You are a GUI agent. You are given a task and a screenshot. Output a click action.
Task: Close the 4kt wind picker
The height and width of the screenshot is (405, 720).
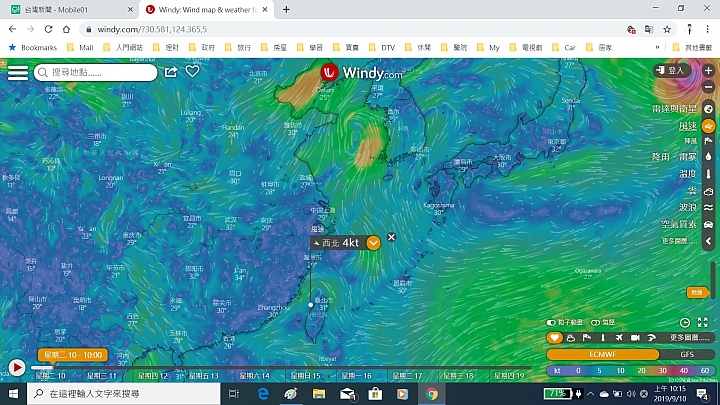pos(391,237)
